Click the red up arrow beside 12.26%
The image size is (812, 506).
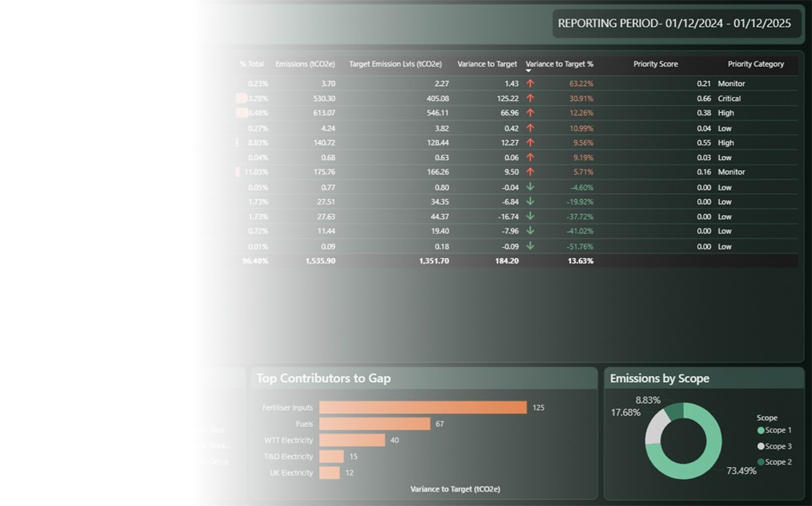530,113
